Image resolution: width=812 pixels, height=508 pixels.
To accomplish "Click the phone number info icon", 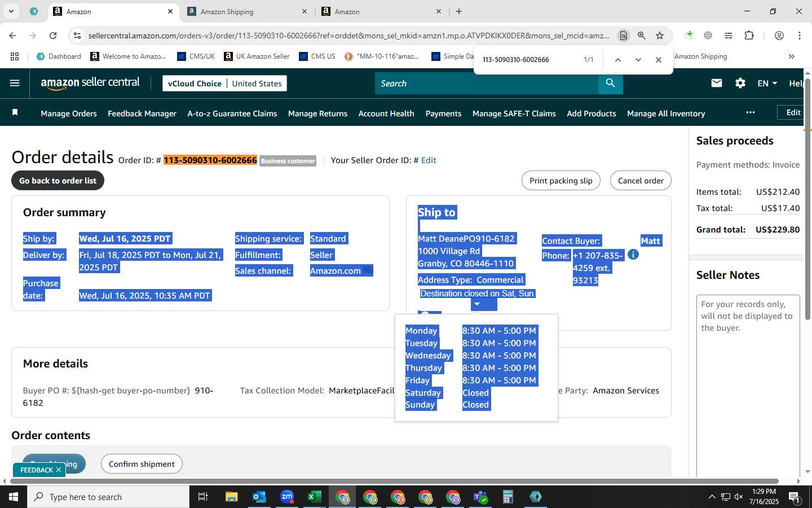I will tap(633, 255).
